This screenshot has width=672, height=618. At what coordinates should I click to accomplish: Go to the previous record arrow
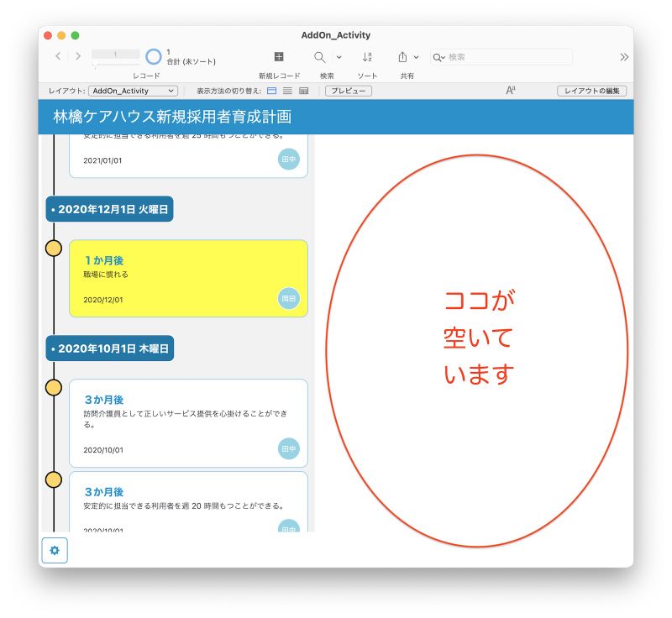point(58,56)
